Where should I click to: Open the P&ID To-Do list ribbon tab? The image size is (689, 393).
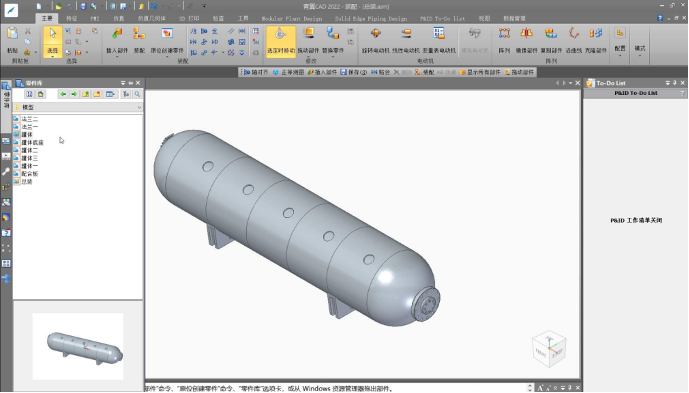pos(442,18)
